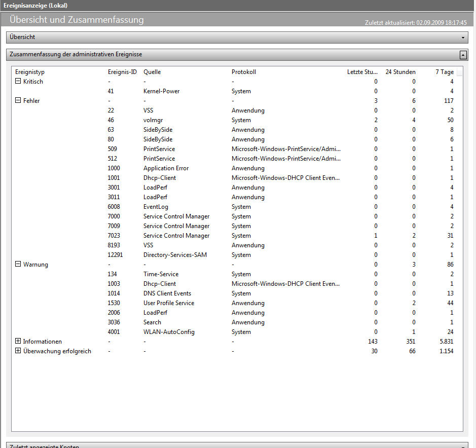Click the Kritisch row label
This screenshot has height=448, width=476.
point(33,82)
